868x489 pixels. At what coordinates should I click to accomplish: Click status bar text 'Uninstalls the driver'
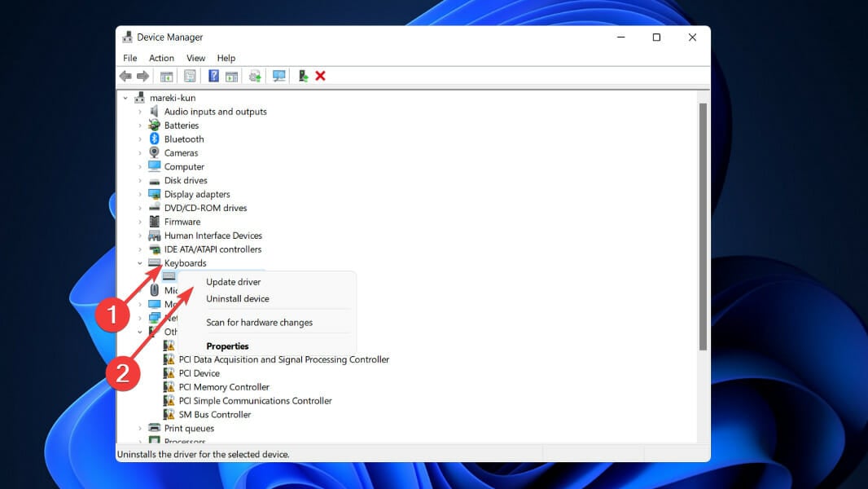point(204,454)
